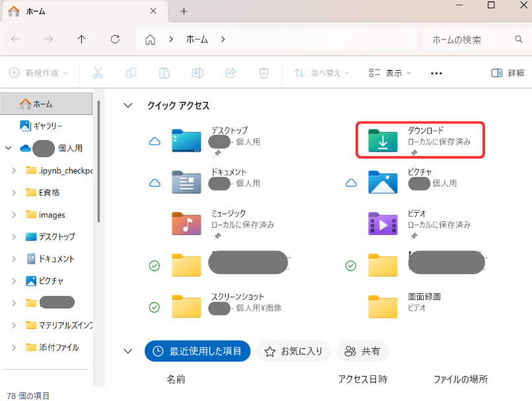This screenshot has height=401, width=532.
Task: Open the 新規作成 new item button
Action: [x=38, y=73]
